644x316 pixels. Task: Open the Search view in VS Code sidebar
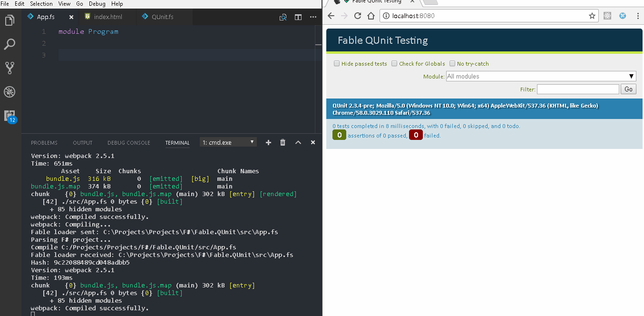pos(10,44)
